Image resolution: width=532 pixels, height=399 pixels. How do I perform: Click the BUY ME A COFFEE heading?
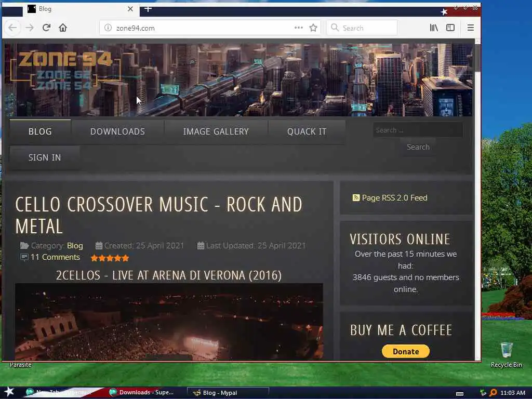click(401, 330)
